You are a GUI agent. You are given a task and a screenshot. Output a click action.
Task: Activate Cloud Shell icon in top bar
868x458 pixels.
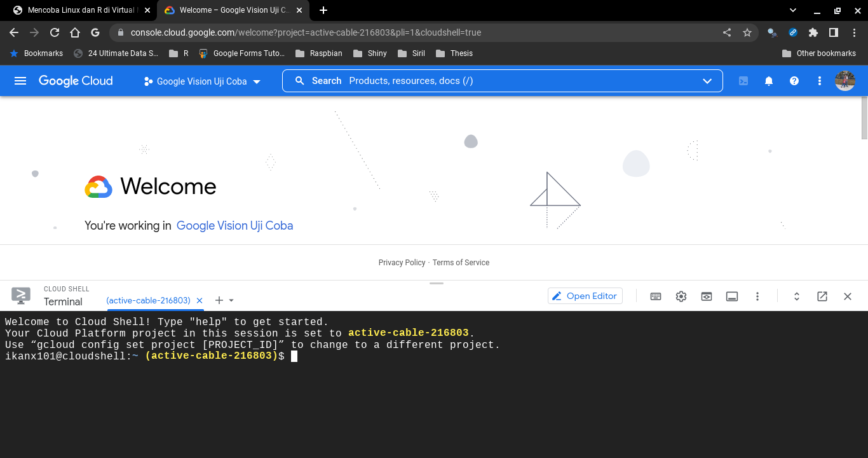click(743, 81)
